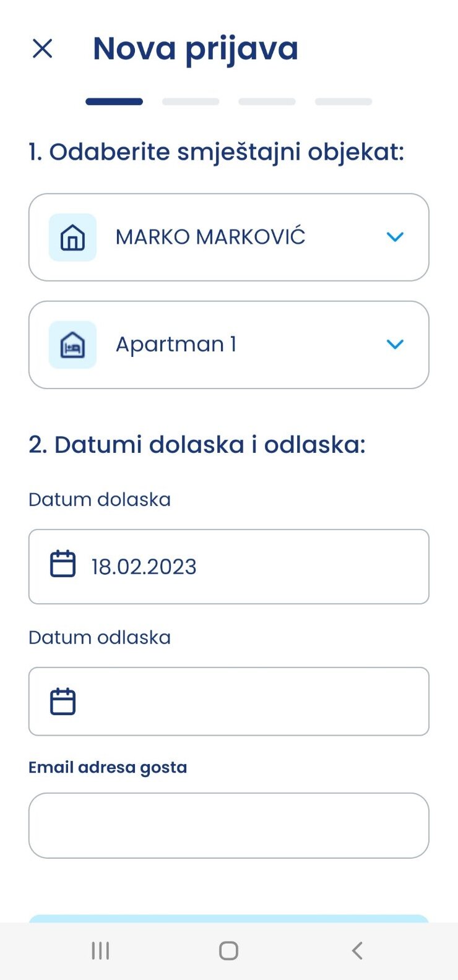The width and height of the screenshot is (458, 980).
Task: Tap the Android back arrow
Action: point(357,951)
